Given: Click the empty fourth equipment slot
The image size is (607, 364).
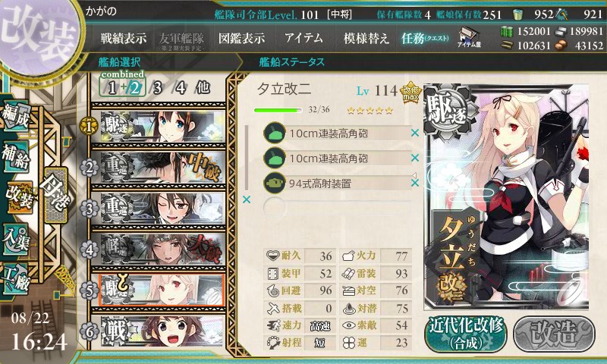Looking at the screenshot, I should (x=337, y=208).
